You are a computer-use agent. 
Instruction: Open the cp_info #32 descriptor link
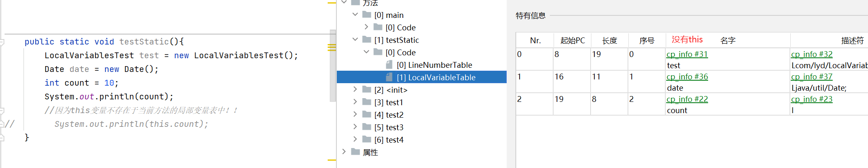point(812,54)
